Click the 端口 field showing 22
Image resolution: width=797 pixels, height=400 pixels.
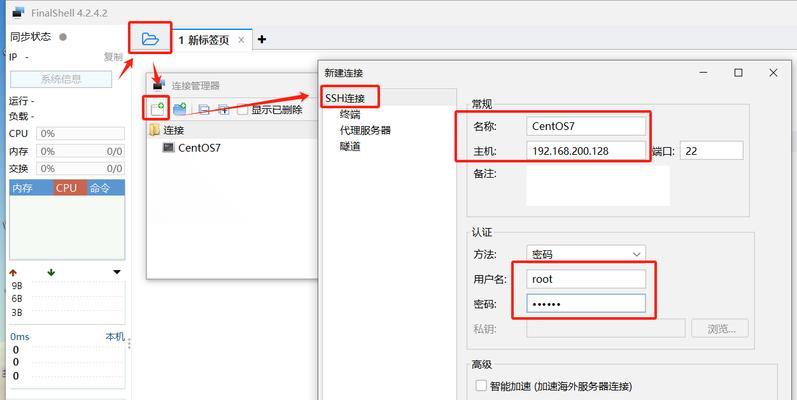point(711,151)
